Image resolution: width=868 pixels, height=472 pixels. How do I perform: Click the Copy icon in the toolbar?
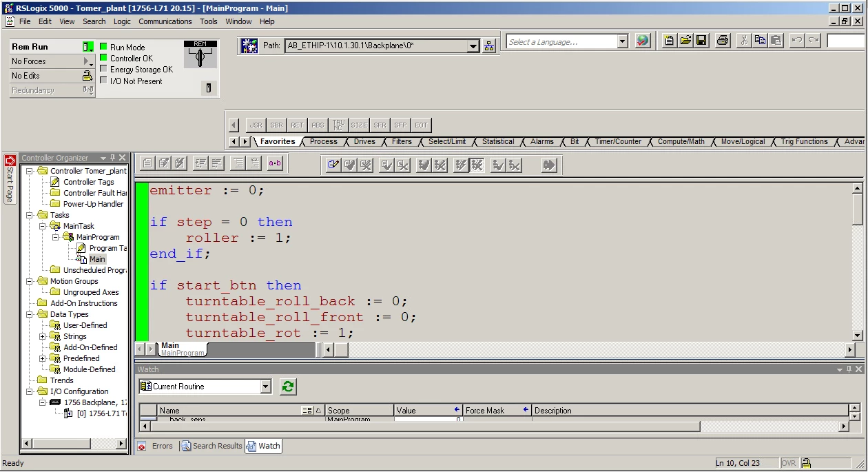click(x=760, y=41)
